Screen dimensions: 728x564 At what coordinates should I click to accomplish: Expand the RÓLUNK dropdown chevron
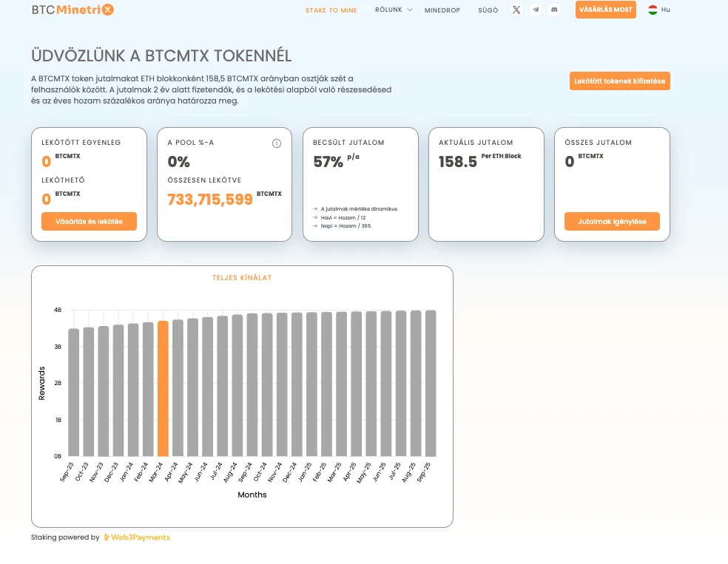pyautogui.click(x=410, y=10)
